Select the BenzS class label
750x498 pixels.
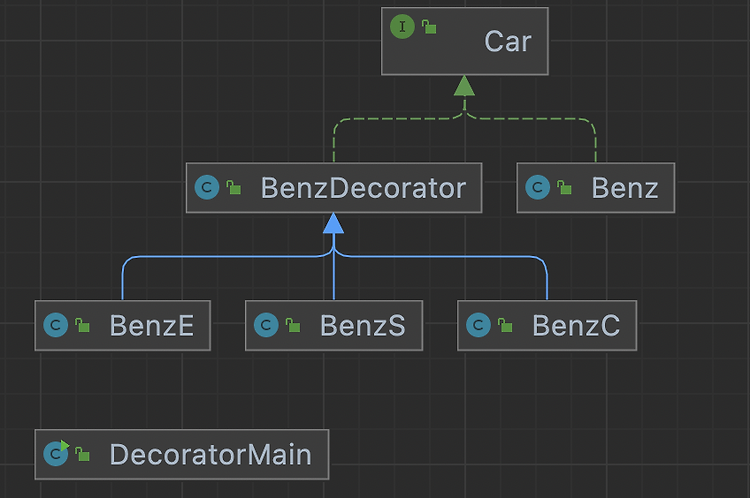point(363,326)
